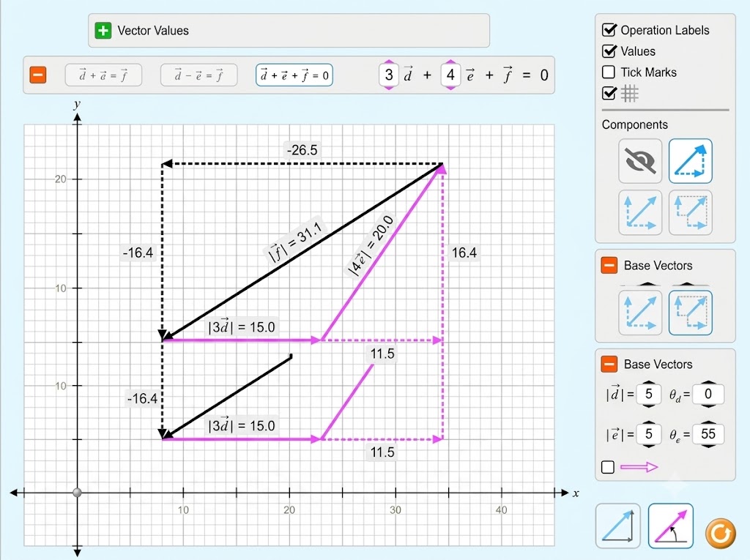
Task: Click the lower -16.4 component label
Action: (x=142, y=398)
